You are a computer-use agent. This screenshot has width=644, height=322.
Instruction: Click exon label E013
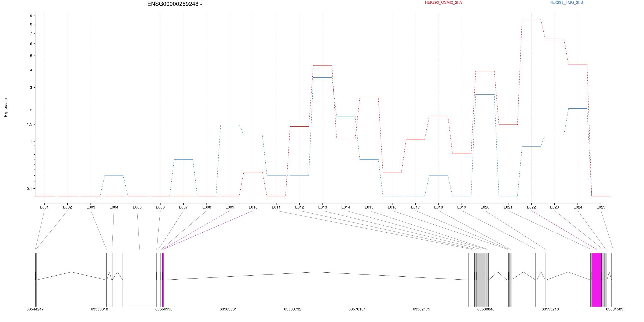323,207
